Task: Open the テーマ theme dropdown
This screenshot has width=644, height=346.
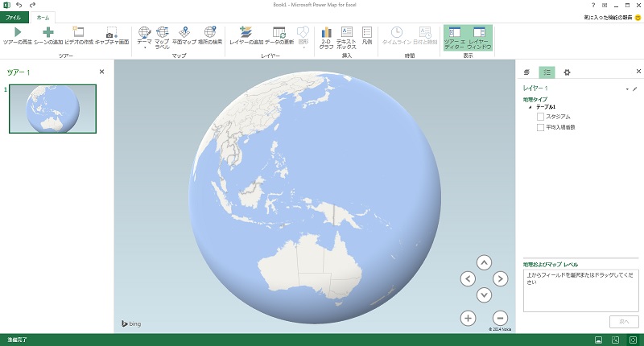Action: pos(144,38)
